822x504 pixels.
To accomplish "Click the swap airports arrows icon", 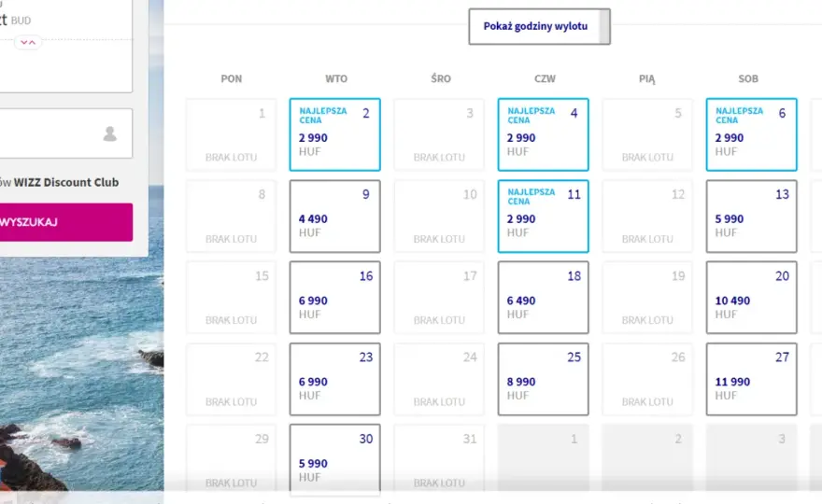I will 28,42.
